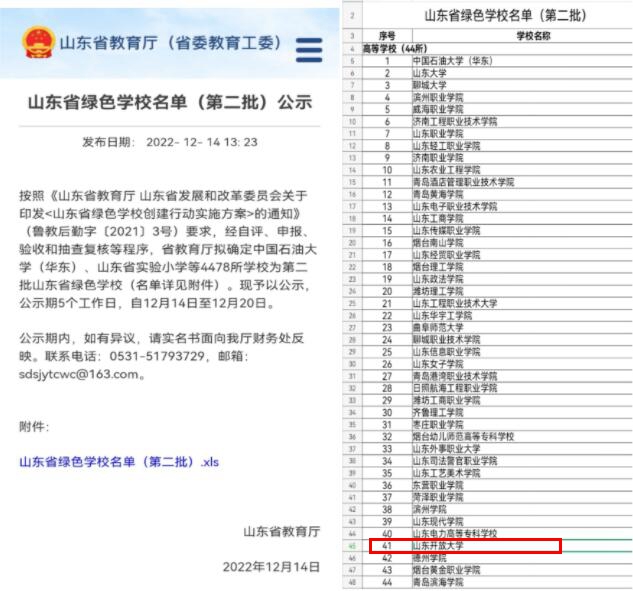The width and height of the screenshot is (633, 591).
Task: Click the publish date 2022-12-14 13:23
Action: [201, 142]
